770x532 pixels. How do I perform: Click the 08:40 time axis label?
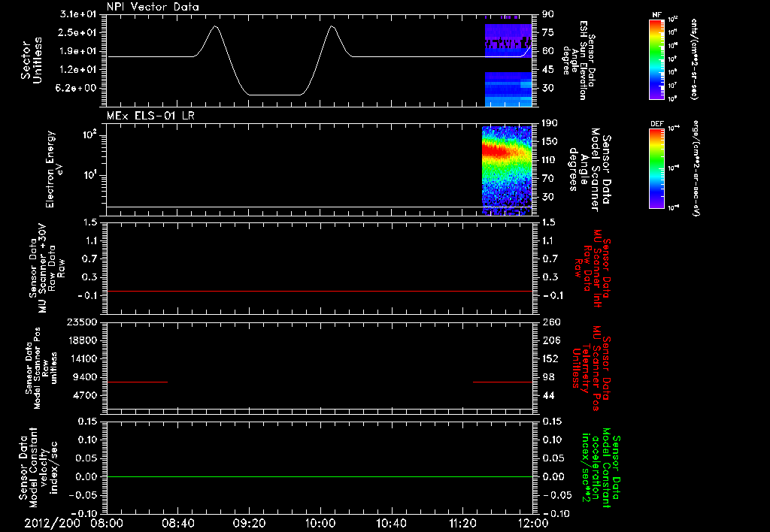[x=177, y=523]
